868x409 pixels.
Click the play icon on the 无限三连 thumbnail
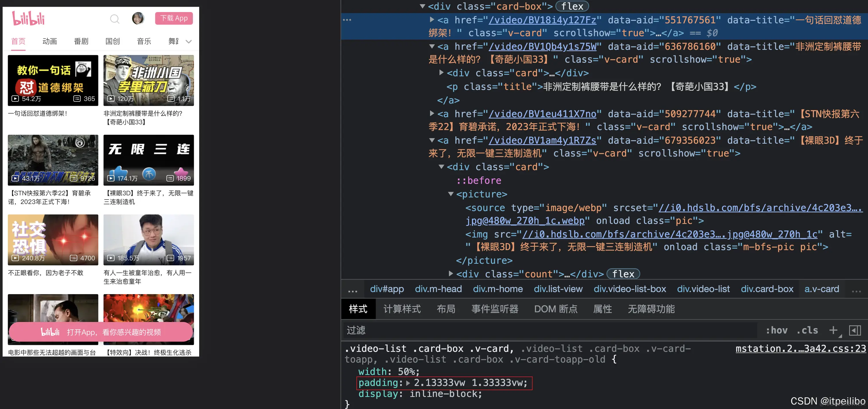(x=111, y=178)
